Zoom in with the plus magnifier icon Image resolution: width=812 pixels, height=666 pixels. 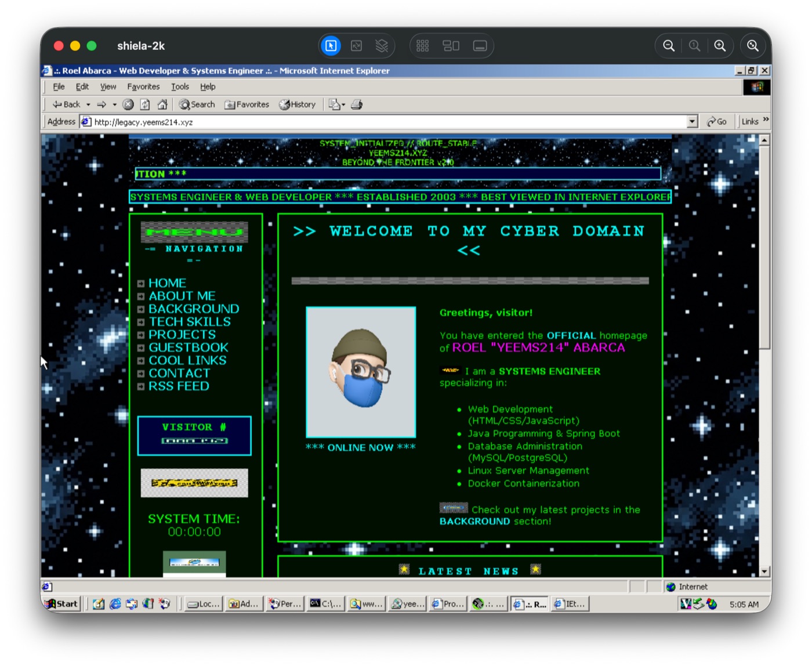[x=720, y=46]
